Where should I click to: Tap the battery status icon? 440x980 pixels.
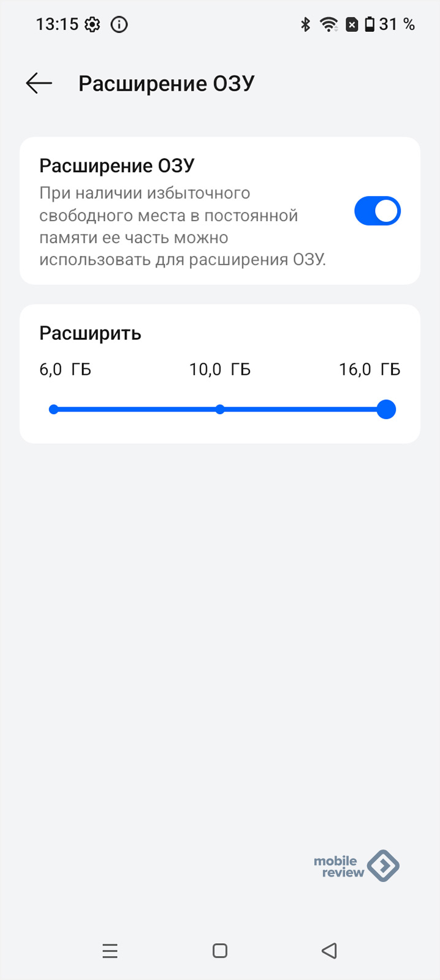pos(370,24)
